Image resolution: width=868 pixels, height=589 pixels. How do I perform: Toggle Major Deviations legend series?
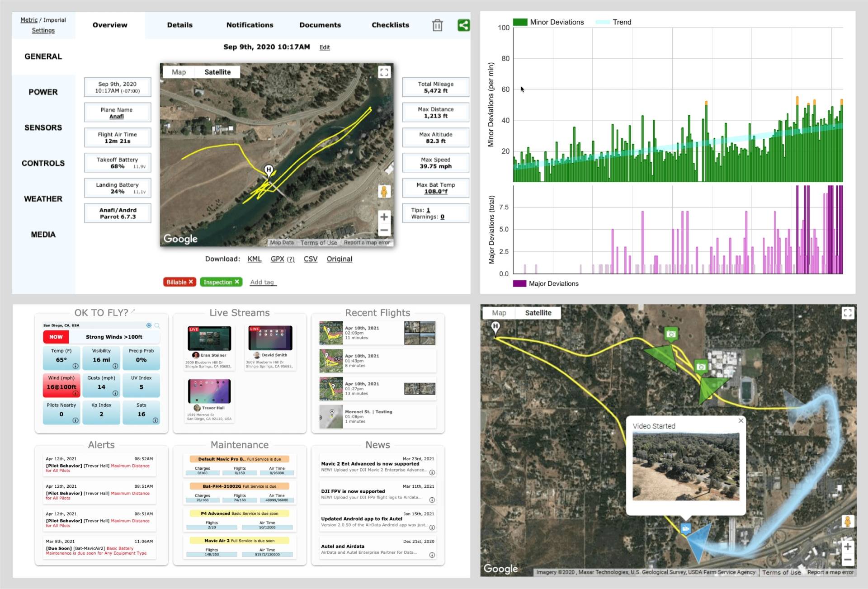point(546,284)
